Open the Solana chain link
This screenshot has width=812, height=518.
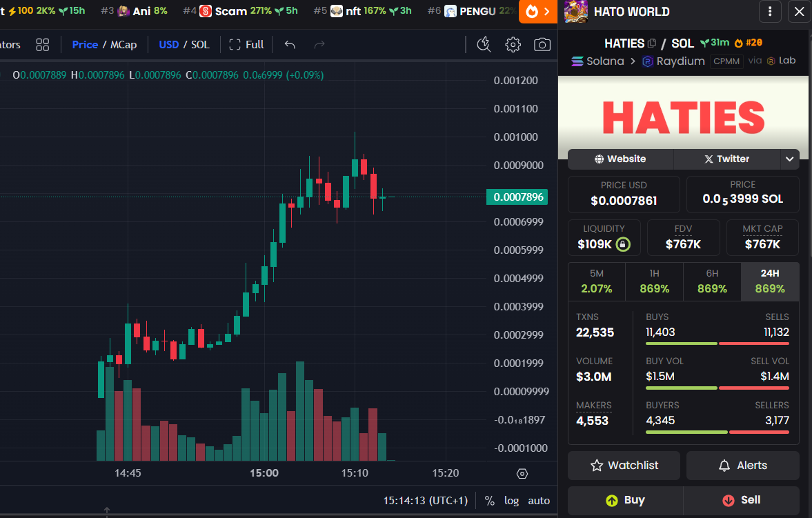[597, 61]
